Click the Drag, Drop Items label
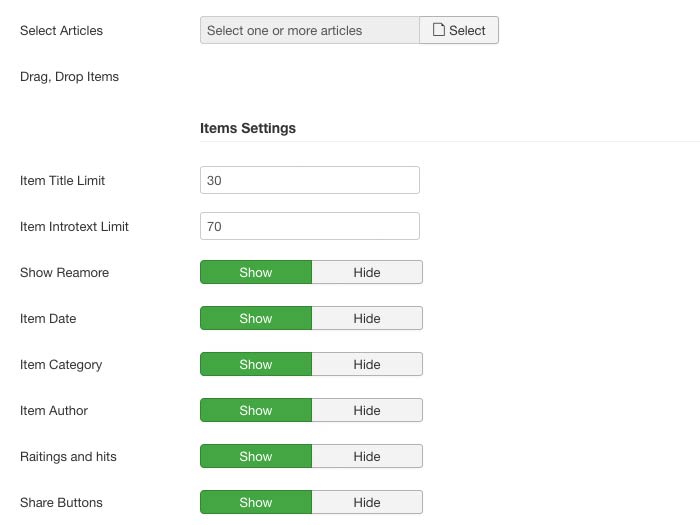The width and height of the screenshot is (700, 525). (69, 76)
